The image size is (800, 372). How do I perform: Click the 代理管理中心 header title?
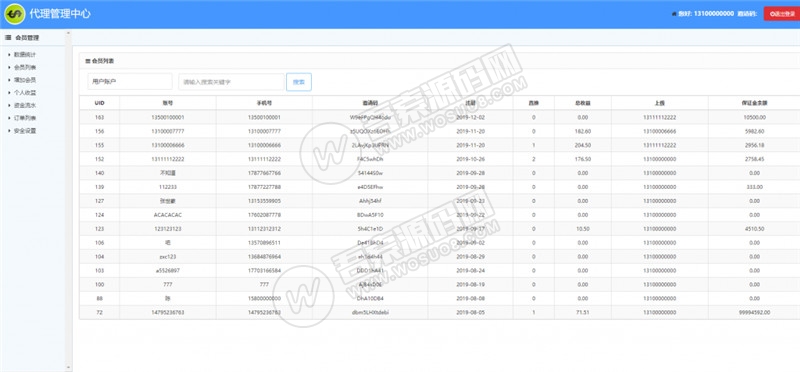(x=60, y=14)
